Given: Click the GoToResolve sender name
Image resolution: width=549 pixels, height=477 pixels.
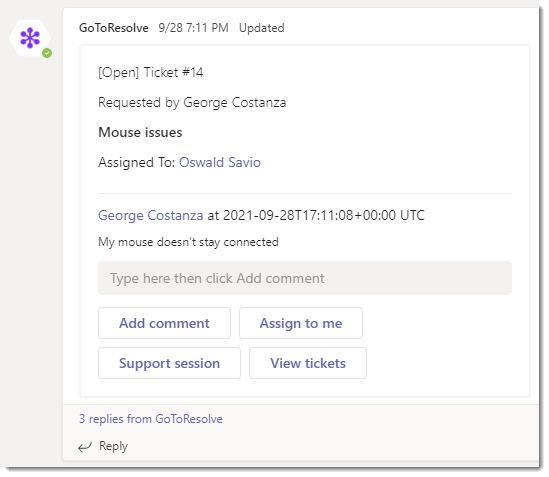Looking at the screenshot, I should 114,28.
